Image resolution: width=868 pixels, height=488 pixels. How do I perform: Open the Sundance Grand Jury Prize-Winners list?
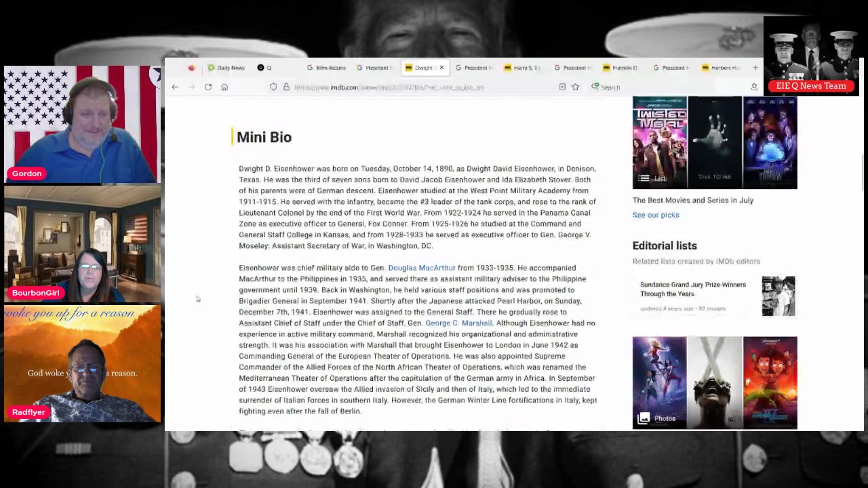[x=692, y=289]
